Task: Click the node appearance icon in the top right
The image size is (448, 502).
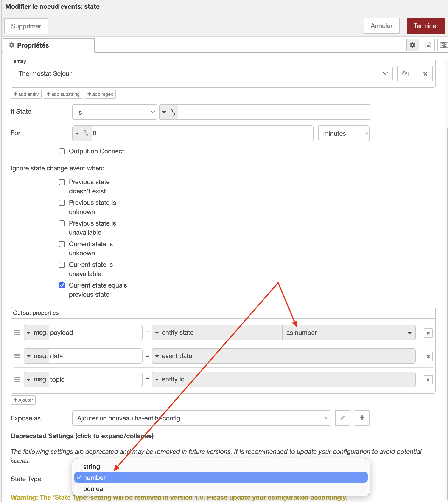Action: (443, 45)
